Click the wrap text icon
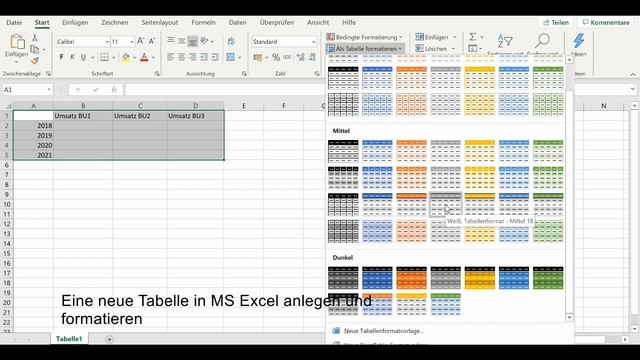This screenshot has width=640, height=360. [231, 41]
